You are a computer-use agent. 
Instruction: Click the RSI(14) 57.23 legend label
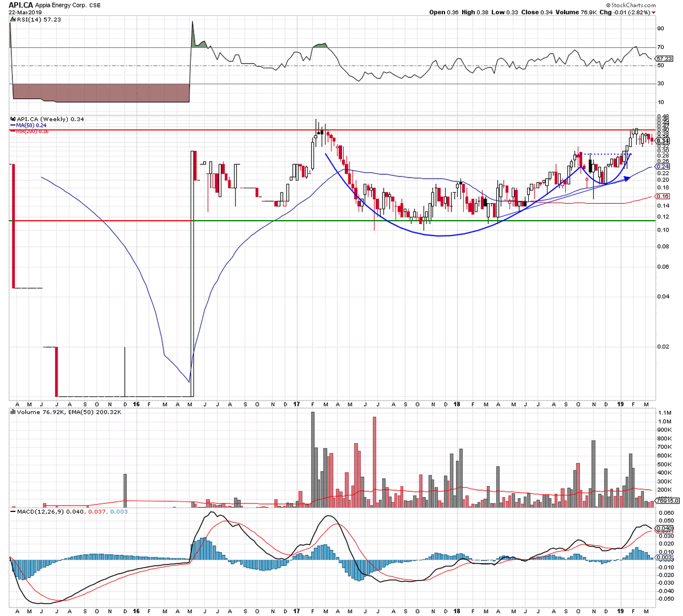tap(38, 19)
